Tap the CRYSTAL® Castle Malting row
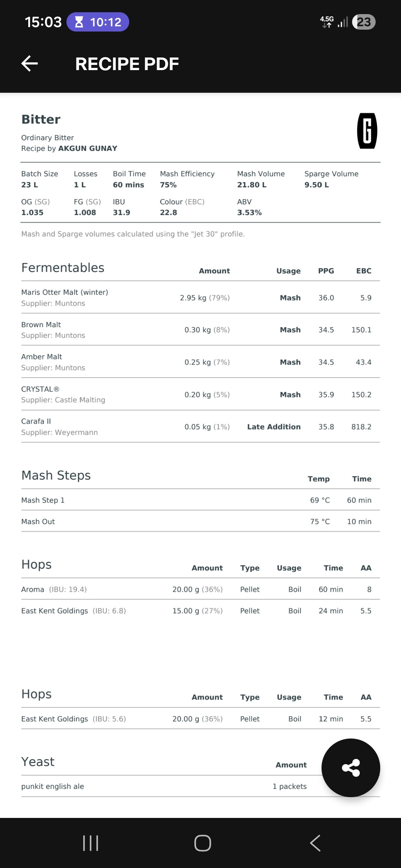401x868 pixels. pyautogui.click(x=200, y=394)
